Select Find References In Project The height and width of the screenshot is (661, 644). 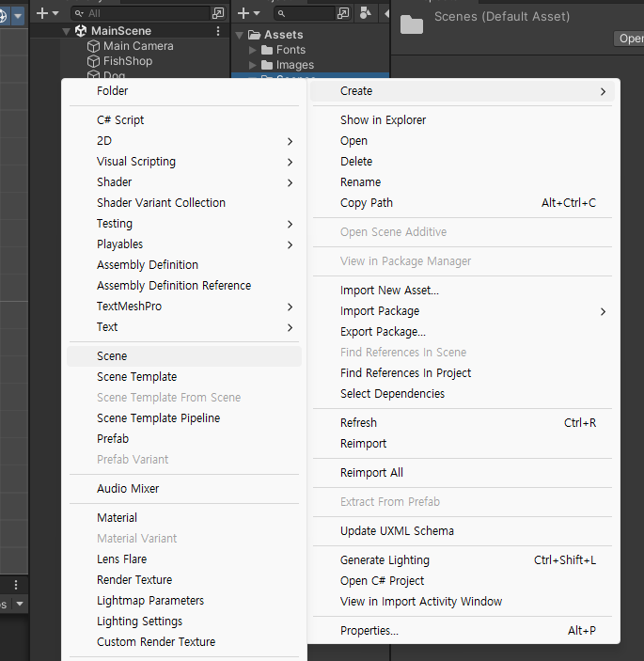click(x=463, y=373)
